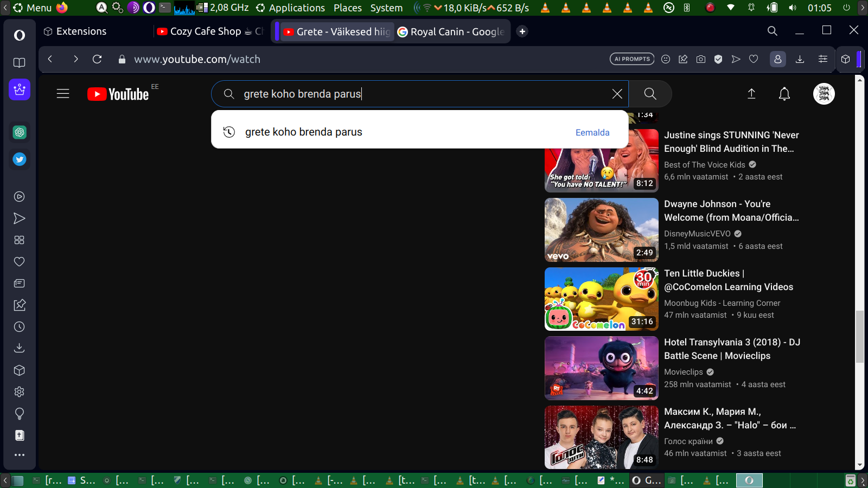Open the Places menu in top panel
Screen dimensions: 868x488
(348, 8)
